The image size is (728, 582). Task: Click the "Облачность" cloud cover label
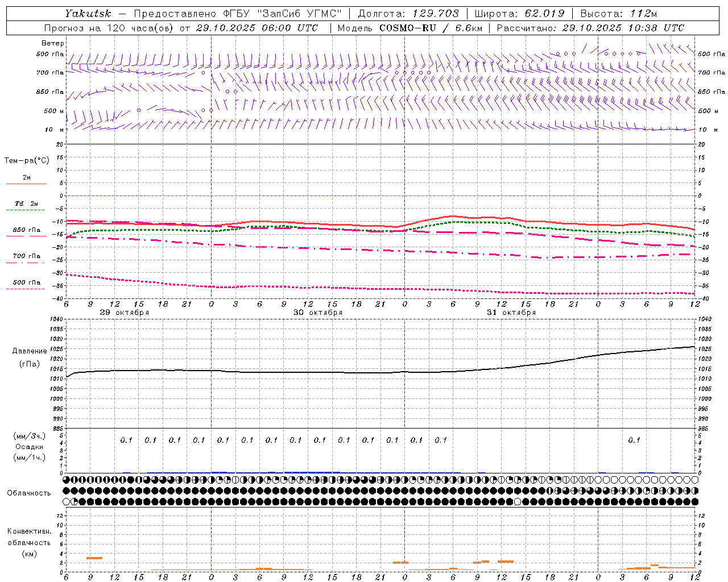point(29,493)
